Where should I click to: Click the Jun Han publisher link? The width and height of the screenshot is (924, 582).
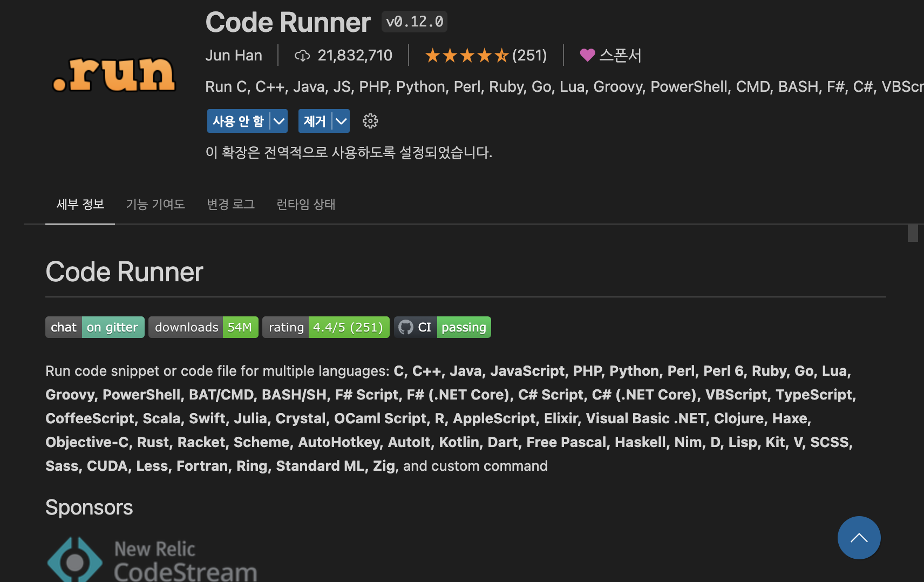click(234, 55)
